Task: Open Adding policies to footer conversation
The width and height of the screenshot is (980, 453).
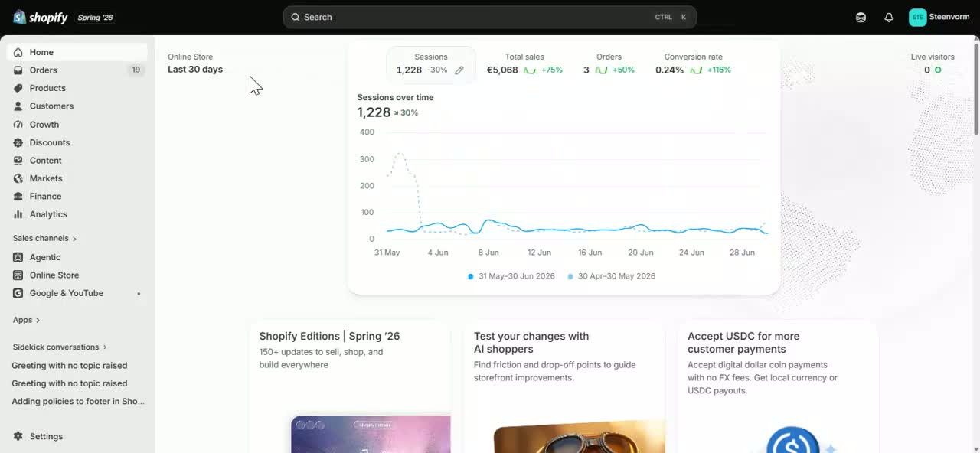Action: [x=78, y=402]
